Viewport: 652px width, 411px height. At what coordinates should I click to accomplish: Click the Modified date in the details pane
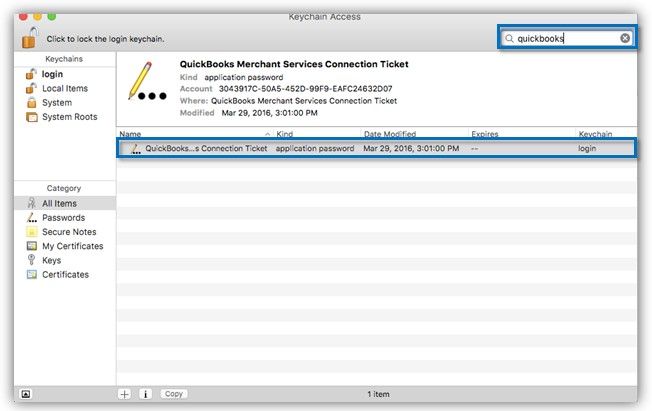click(x=269, y=113)
